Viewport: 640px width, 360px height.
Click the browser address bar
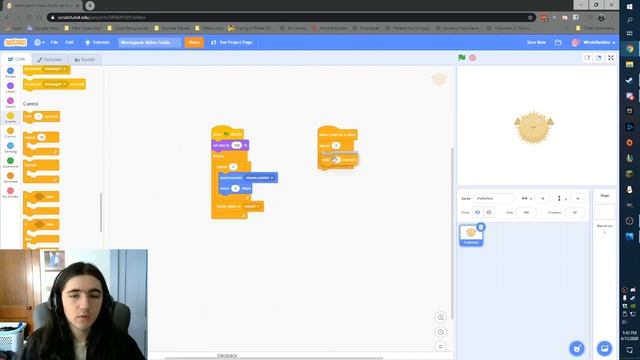click(x=290, y=18)
